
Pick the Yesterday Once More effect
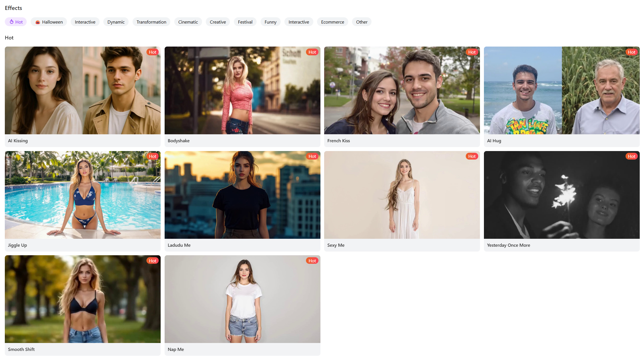pos(562,195)
